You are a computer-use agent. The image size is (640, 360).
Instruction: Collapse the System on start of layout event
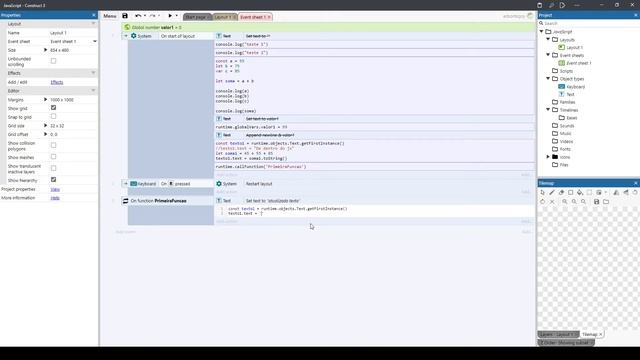(x=125, y=36)
